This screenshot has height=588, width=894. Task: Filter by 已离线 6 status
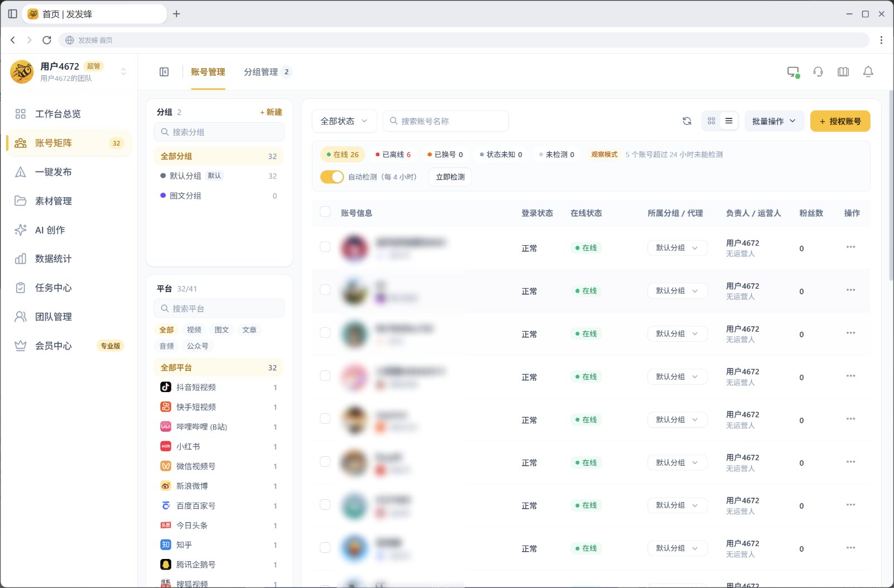pyautogui.click(x=393, y=155)
